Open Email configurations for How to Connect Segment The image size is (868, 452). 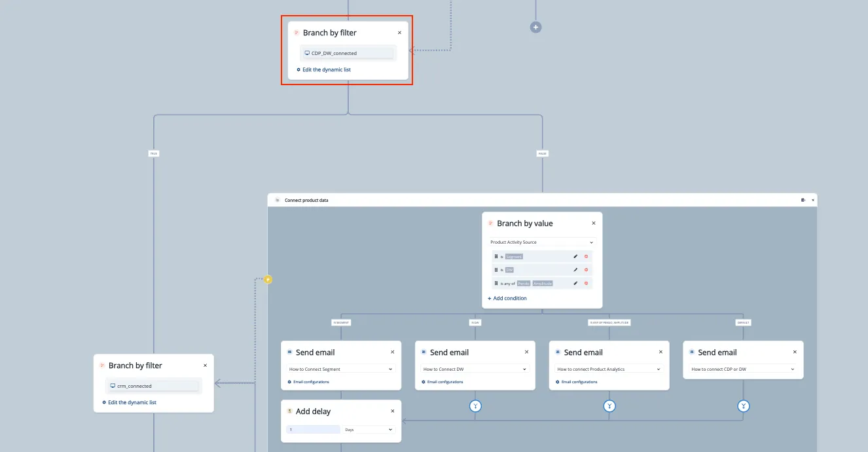pyautogui.click(x=308, y=382)
